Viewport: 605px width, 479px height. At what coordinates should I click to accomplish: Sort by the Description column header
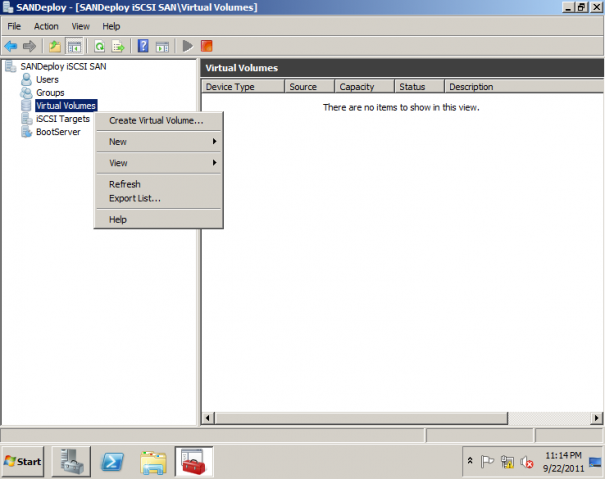(524, 86)
